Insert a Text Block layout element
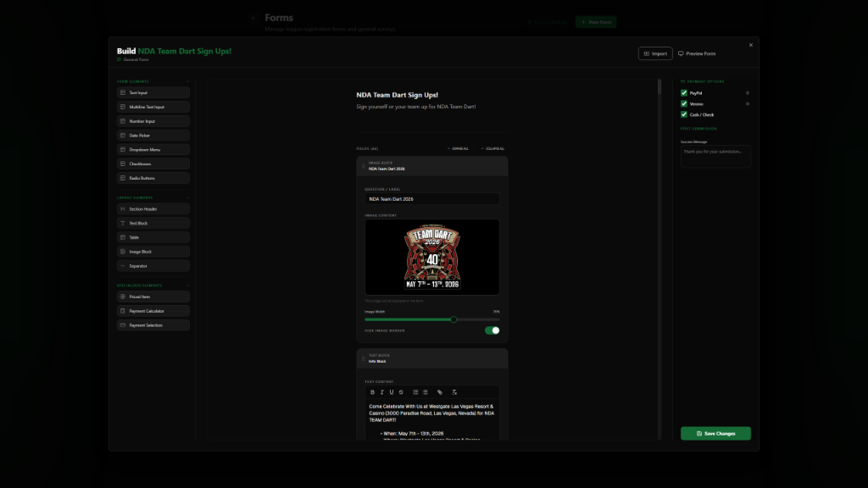Viewport: 868px width, 488px height. [x=153, y=223]
